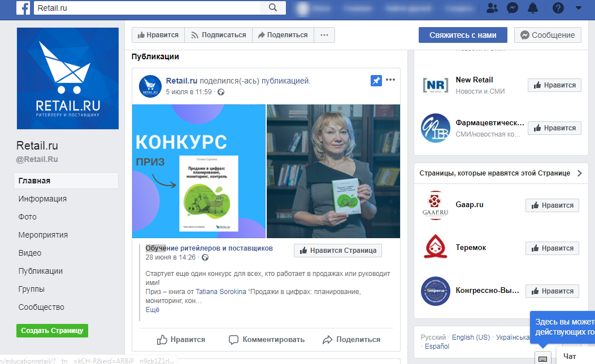Open the КОНКУРС prize image
This screenshot has height=364, width=595.
coord(199,172)
